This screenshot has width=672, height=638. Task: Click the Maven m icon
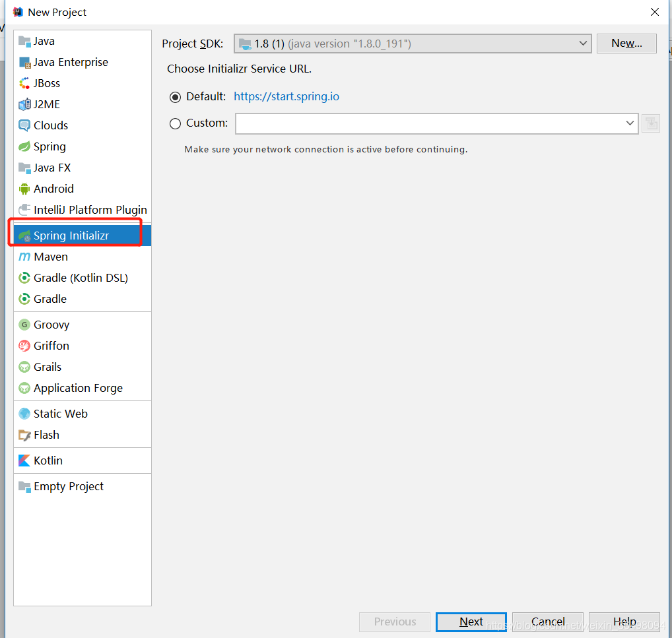coord(24,257)
